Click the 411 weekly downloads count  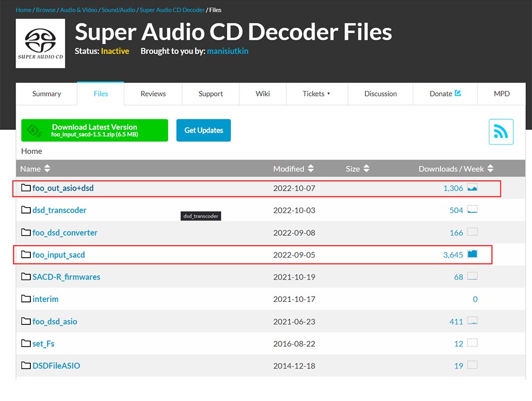click(456, 322)
